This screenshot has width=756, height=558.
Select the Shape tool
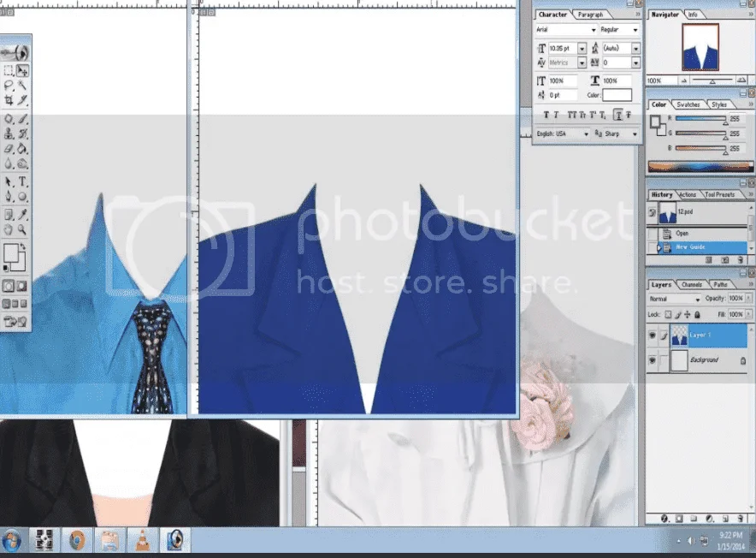click(22, 197)
